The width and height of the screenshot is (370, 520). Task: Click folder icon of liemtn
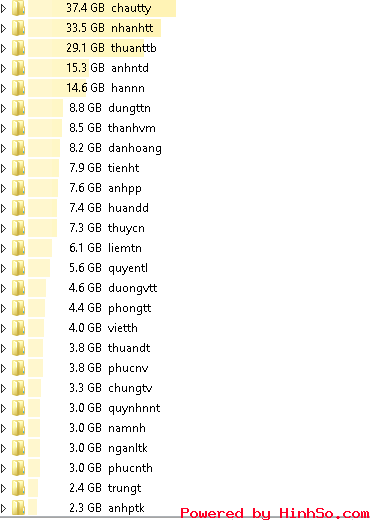coord(18,248)
